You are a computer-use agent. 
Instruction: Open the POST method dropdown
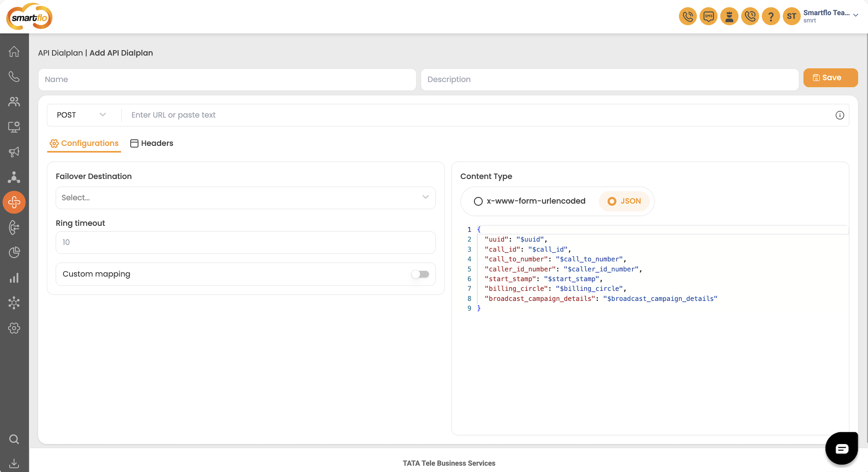click(x=82, y=115)
